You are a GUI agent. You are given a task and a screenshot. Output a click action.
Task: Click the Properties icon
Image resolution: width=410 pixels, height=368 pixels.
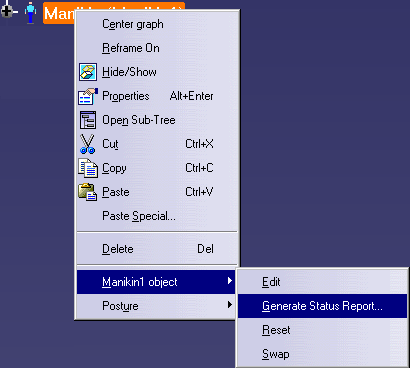[x=88, y=96]
